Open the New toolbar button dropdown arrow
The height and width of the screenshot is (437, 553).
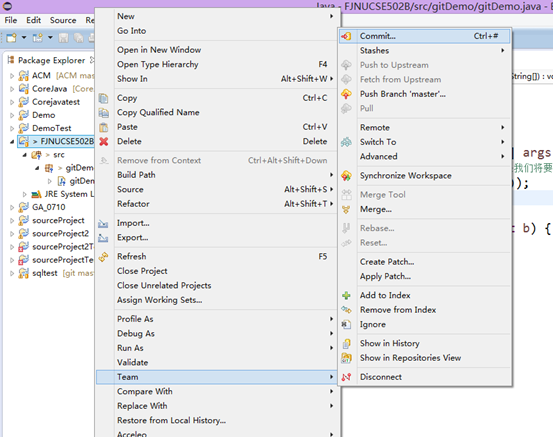pyautogui.click(x=24, y=37)
